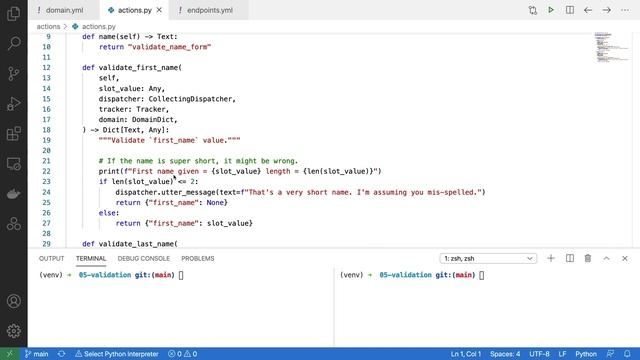Place the cursor on 'def validate_first_name('
The width and height of the screenshot is (640, 360).
click(132, 68)
